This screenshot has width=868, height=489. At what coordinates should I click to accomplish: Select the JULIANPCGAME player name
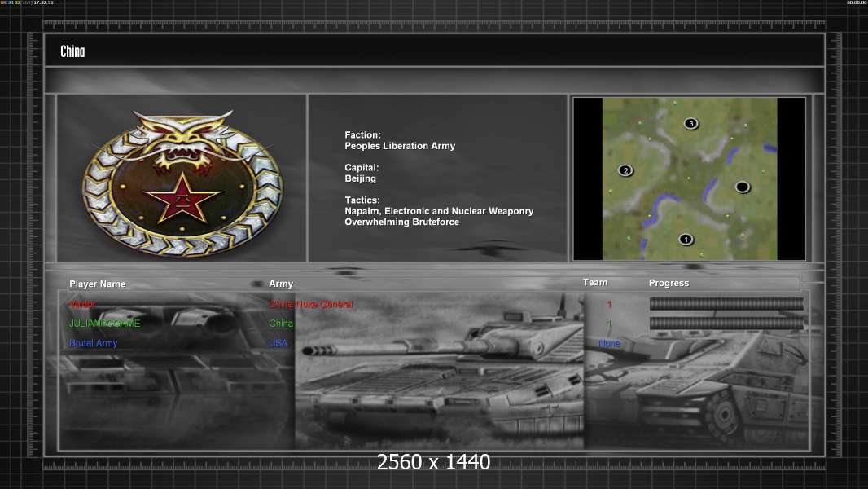click(x=104, y=324)
